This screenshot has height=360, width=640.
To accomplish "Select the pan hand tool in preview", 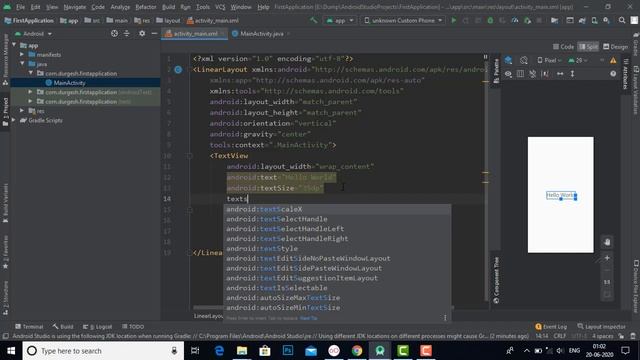I will pos(607,242).
